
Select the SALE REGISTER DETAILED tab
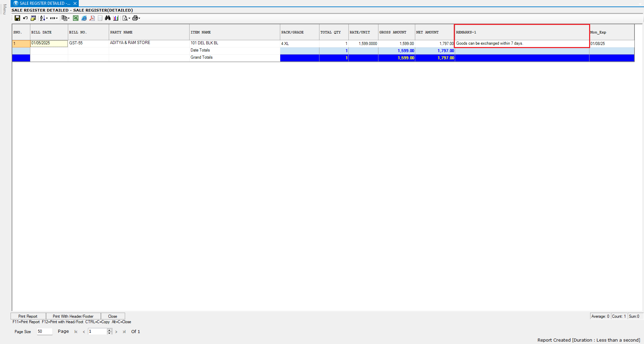coord(42,3)
